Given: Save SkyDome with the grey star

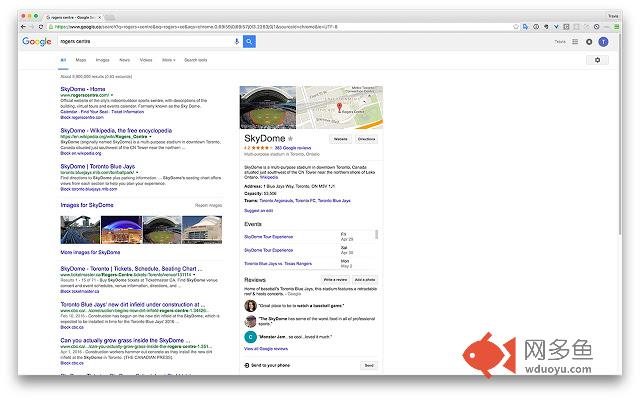Looking at the screenshot, I should [x=290, y=138].
